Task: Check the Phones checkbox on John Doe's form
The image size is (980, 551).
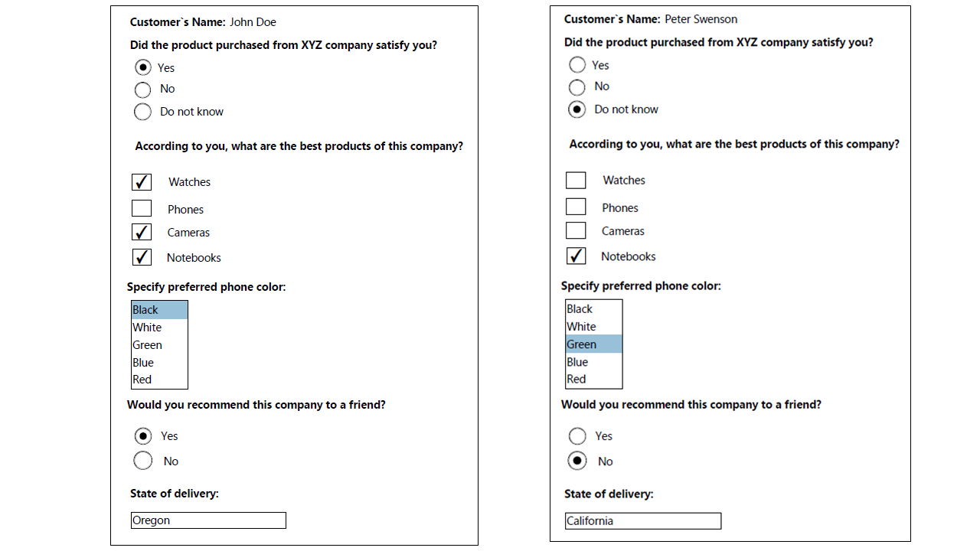Action: 142,207
